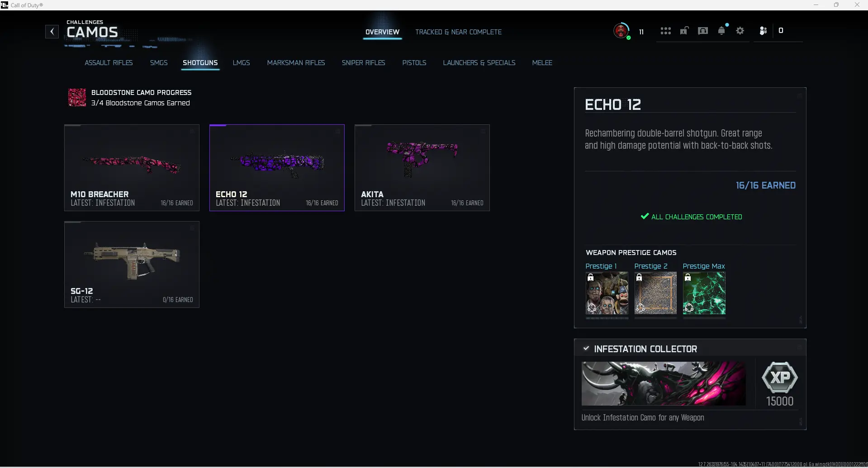
Task: Click Akita's 'LATEST: INFESTATION' text
Action: 393,203
